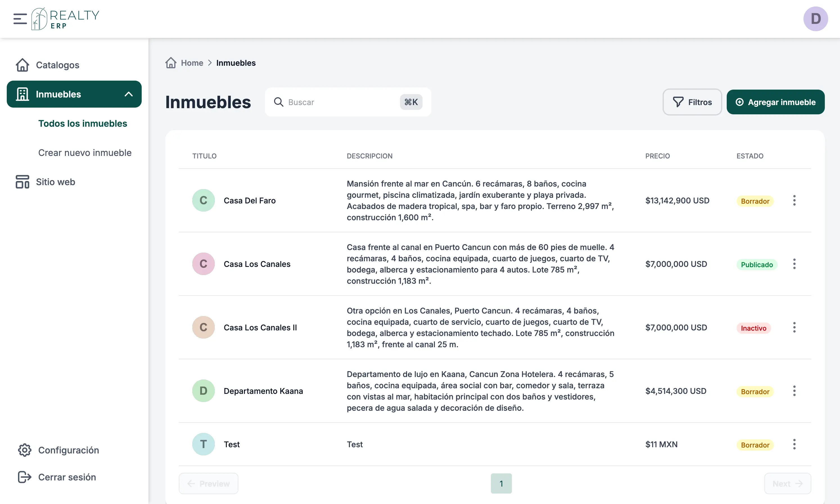840x504 pixels.
Task: Collapse the Inmuebles sidebar section chevron
Action: pos(128,94)
